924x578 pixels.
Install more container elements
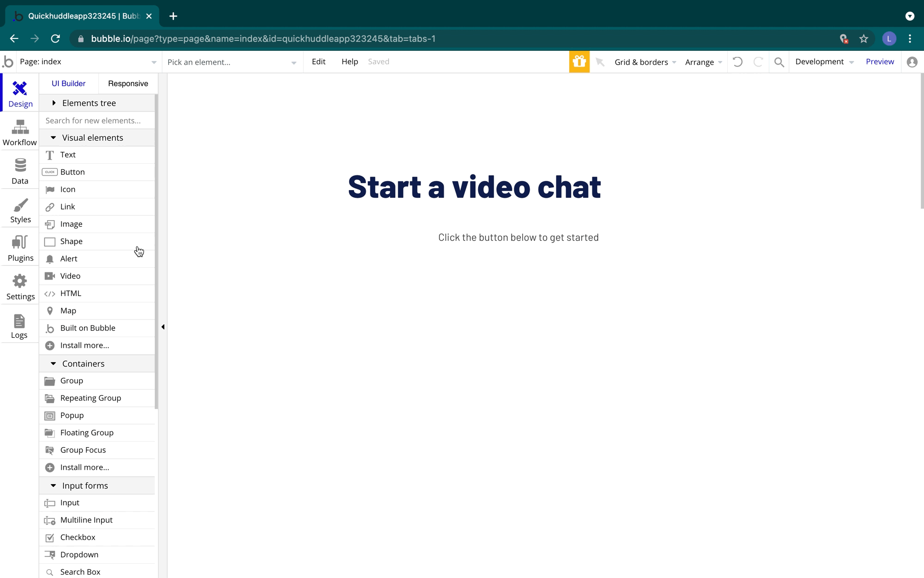click(x=97, y=467)
